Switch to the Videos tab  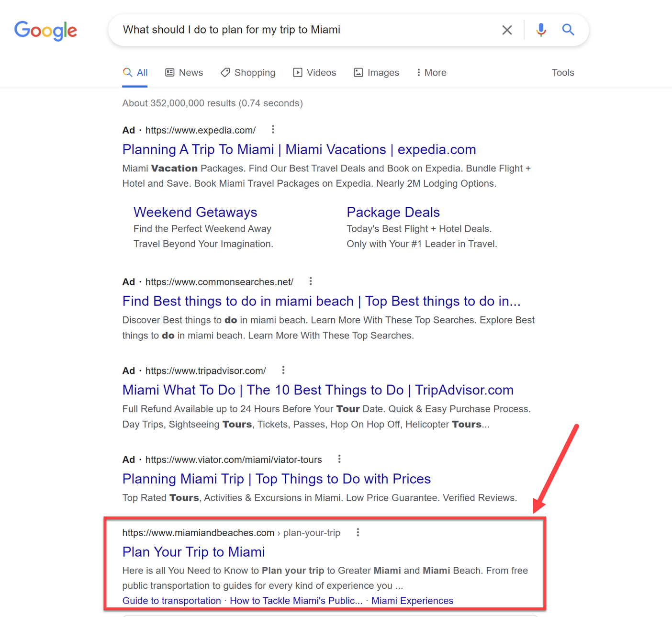click(x=314, y=73)
